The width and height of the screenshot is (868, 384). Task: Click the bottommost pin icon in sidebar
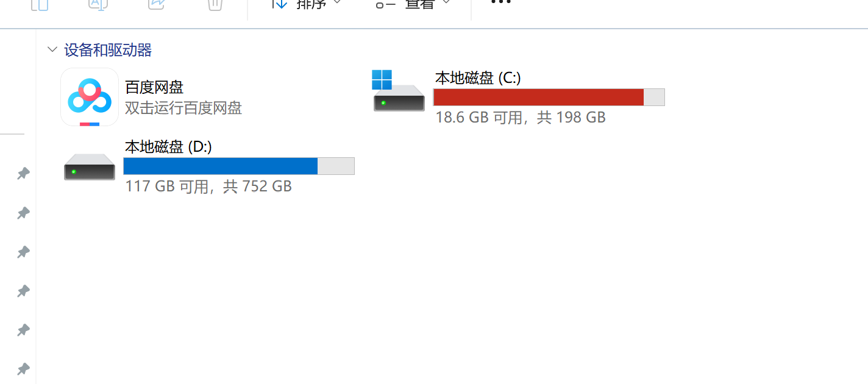pos(23,369)
